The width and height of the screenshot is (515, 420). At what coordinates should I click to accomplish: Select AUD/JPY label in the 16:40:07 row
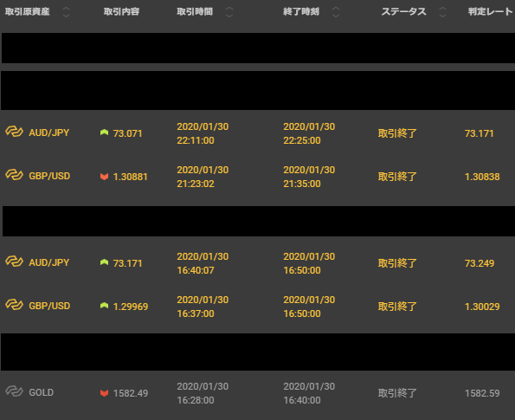[x=49, y=262]
